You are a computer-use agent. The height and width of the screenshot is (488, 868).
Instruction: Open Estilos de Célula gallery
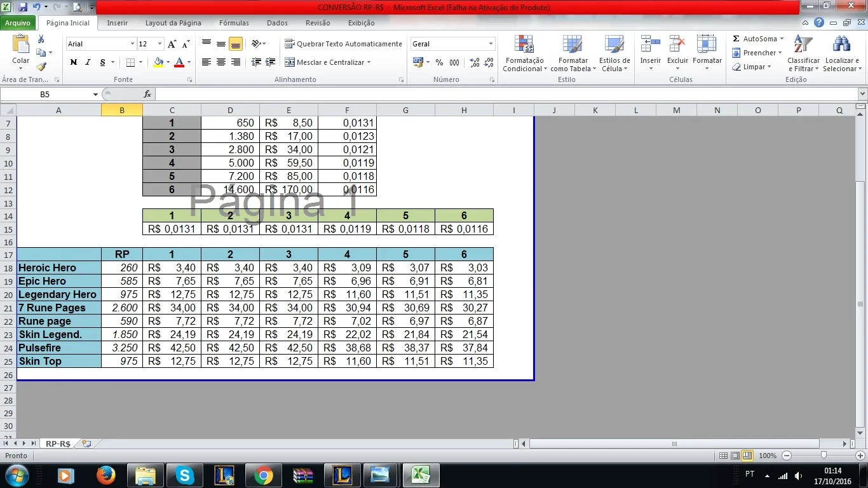[614, 53]
